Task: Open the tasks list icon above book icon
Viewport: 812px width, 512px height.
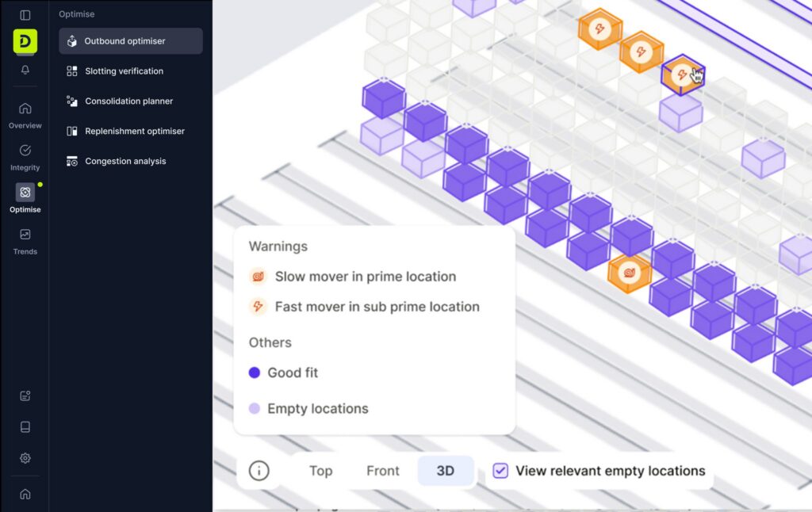Action: click(25, 396)
